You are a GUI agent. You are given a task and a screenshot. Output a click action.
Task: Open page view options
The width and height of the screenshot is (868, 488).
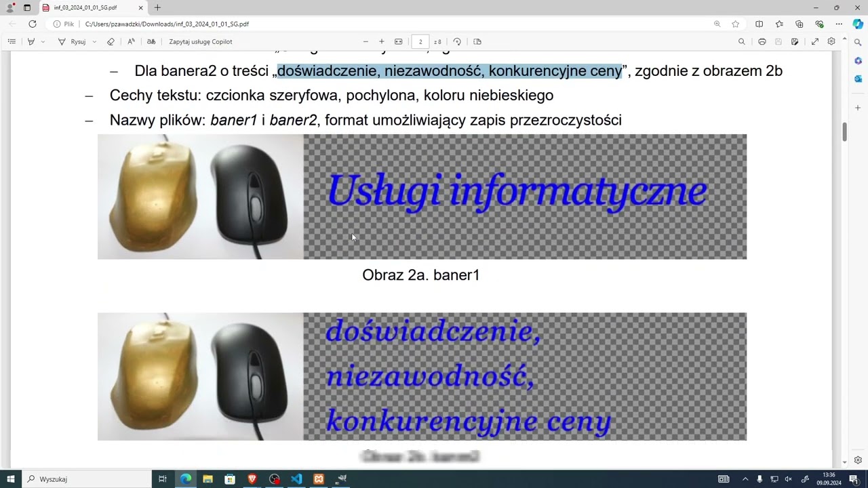(x=477, y=41)
